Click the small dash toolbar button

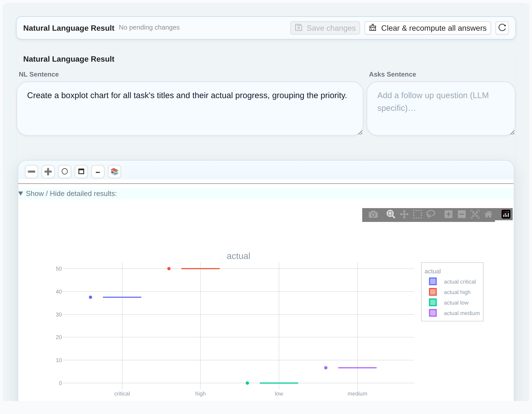tap(98, 172)
